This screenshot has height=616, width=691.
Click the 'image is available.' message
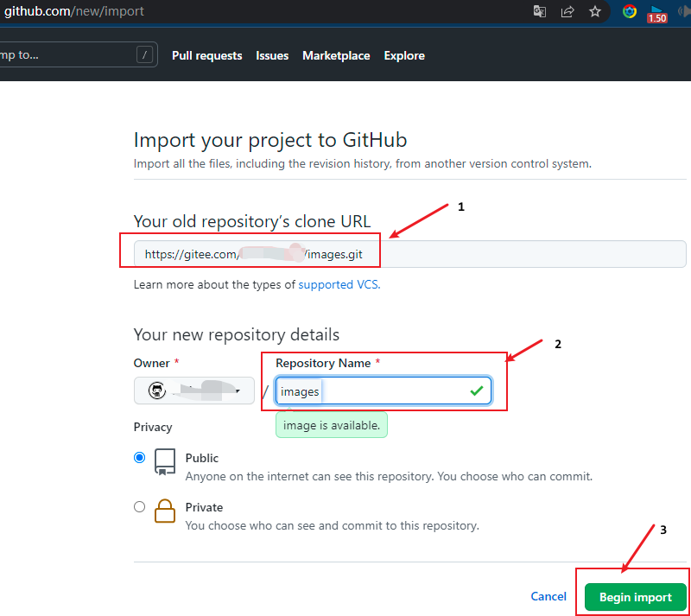click(x=332, y=425)
